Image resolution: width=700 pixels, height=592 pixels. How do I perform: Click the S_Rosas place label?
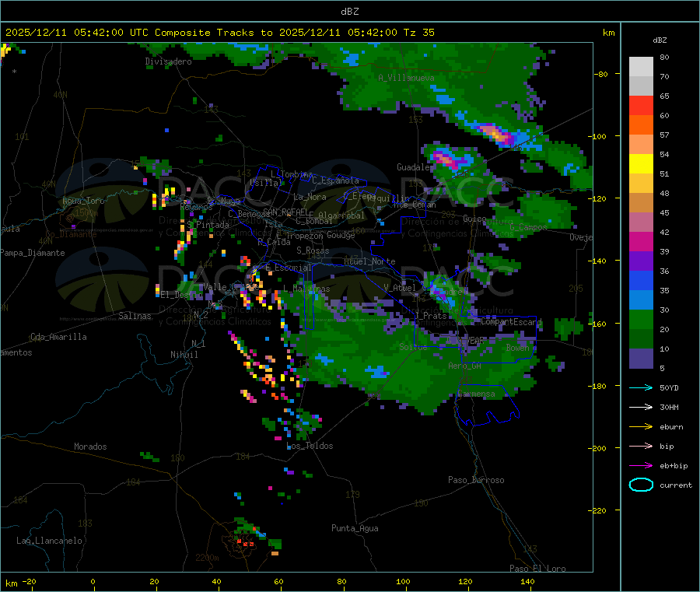coord(313,250)
